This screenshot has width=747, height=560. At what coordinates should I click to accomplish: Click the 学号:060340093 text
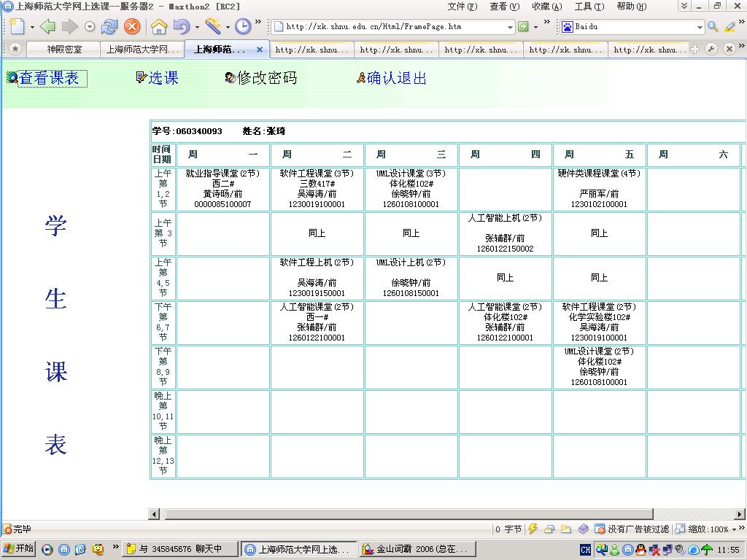(x=187, y=131)
